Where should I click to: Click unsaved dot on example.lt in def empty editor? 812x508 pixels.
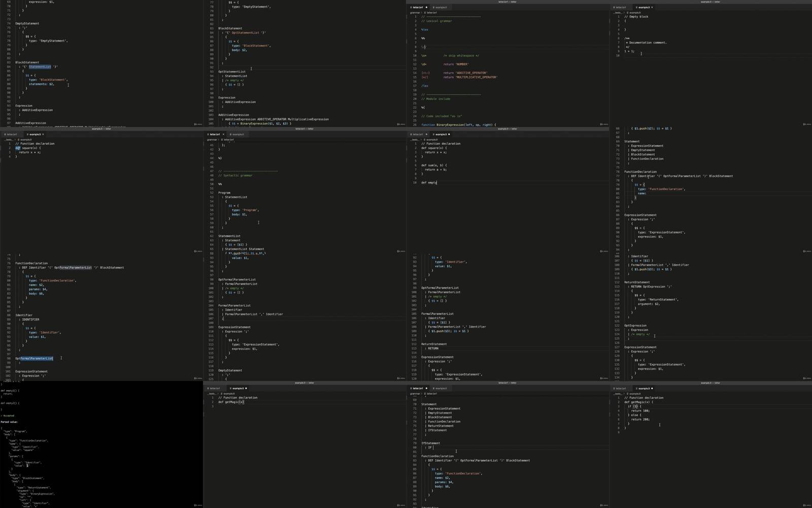[449, 135]
